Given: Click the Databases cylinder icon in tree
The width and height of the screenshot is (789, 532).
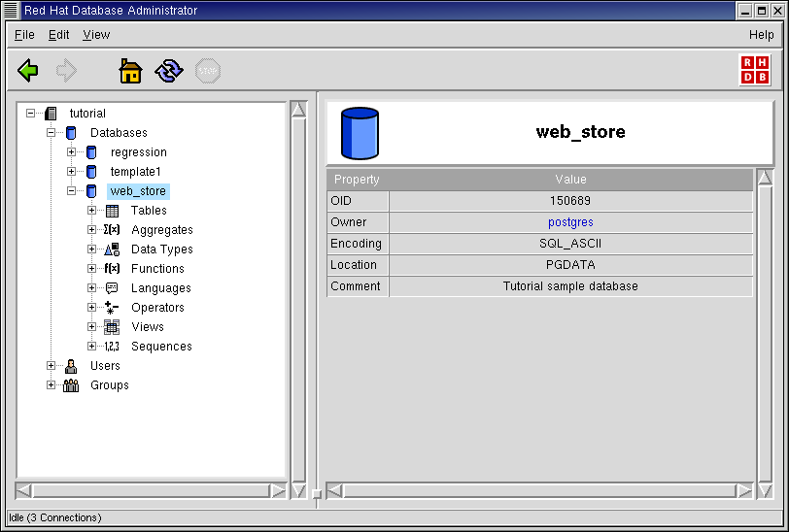Looking at the screenshot, I should tap(71, 133).
